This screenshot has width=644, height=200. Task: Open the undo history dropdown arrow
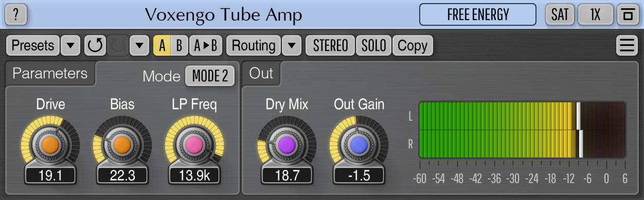click(139, 45)
